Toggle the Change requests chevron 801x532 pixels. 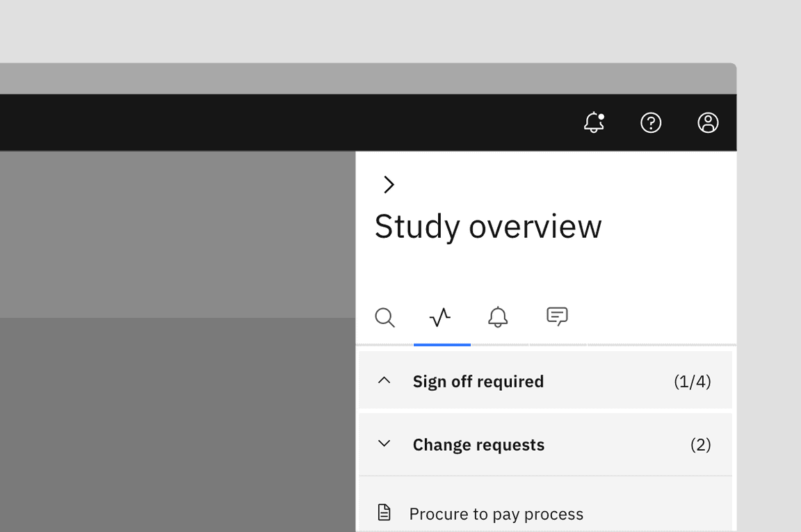pyautogui.click(x=384, y=444)
